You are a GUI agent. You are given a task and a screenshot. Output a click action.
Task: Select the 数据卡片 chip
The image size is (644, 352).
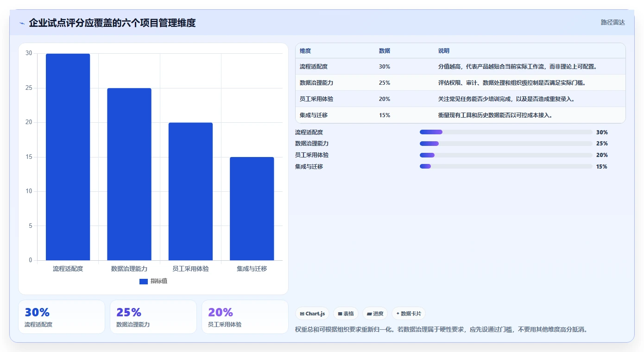click(409, 314)
